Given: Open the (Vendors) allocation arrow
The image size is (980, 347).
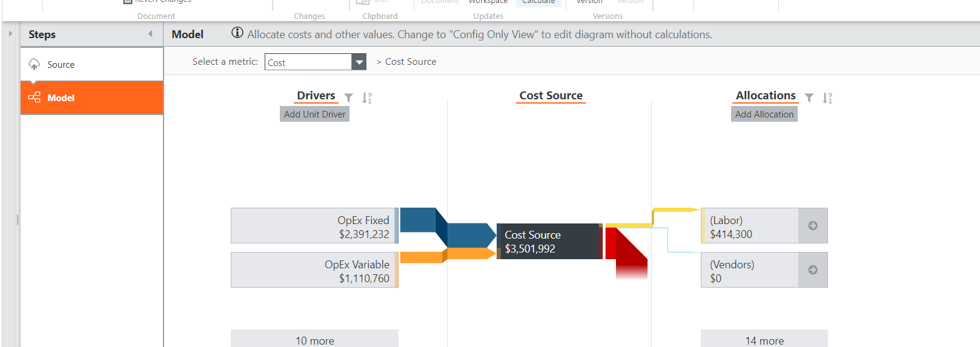Looking at the screenshot, I should (x=813, y=270).
